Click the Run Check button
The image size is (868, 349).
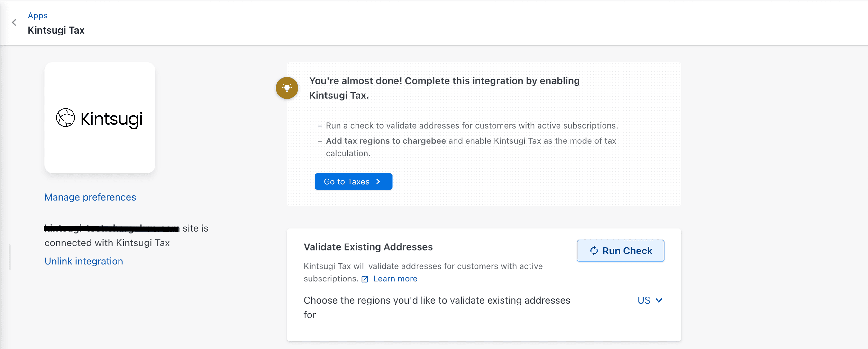pyautogui.click(x=620, y=251)
